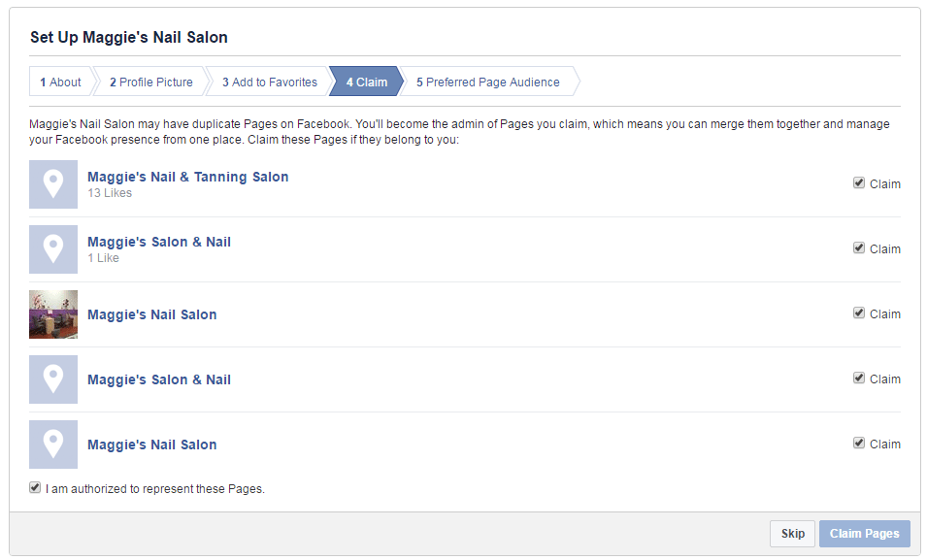Click the Claim Pages button

point(864,534)
